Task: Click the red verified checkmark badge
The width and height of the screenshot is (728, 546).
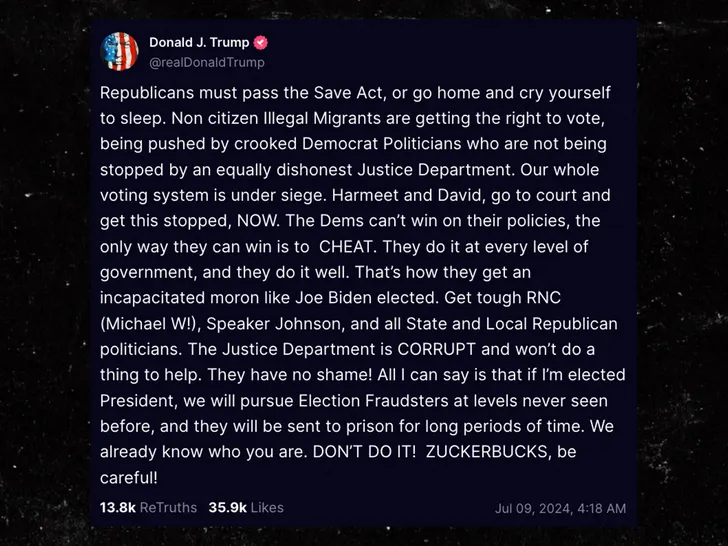Action: 260,42
